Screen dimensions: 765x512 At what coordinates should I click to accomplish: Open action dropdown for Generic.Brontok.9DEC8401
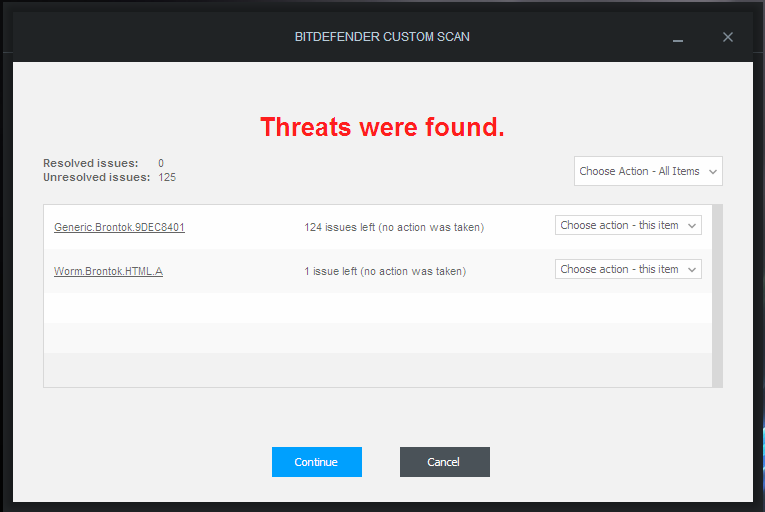(628, 225)
